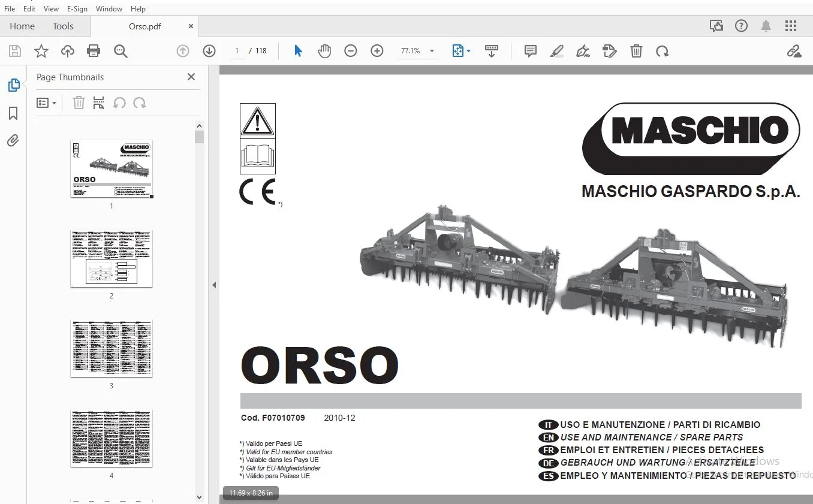
Task: Add a sticky note comment
Action: pos(531,52)
